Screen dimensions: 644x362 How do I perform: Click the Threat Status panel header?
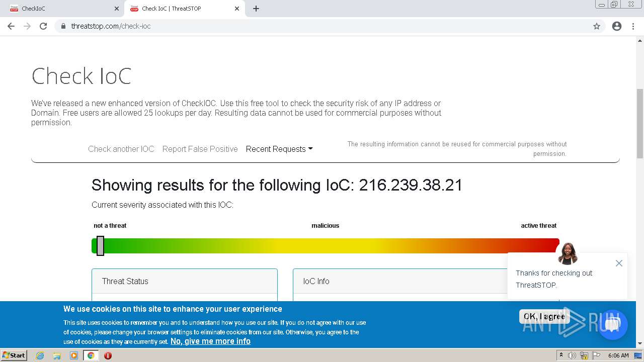(x=185, y=281)
